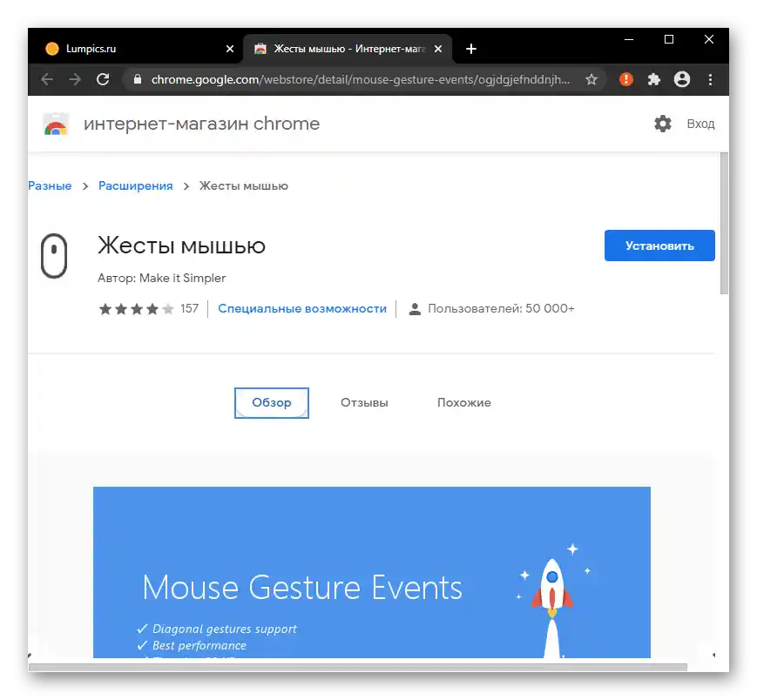757x700 pixels.
Task: Close the Жесты мышью tab
Action: pyautogui.click(x=438, y=49)
